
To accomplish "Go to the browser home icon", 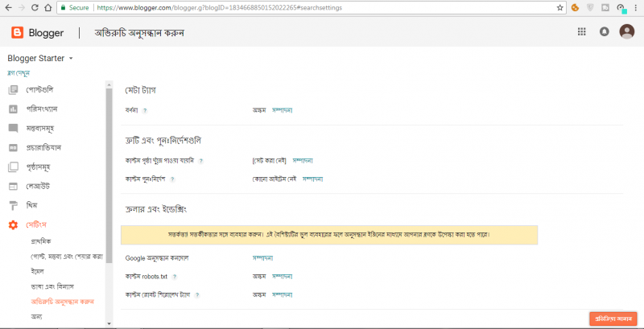I will pyautogui.click(x=48, y=7).
